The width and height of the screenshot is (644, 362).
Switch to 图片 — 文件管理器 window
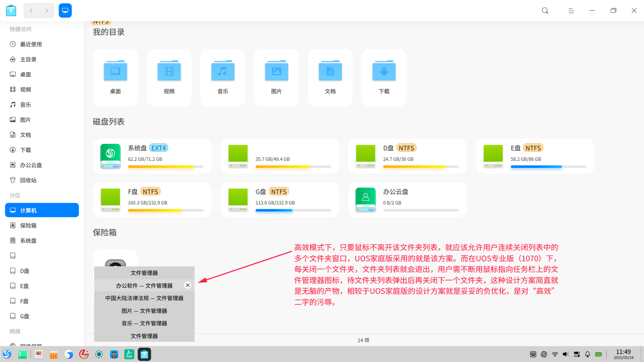pyautogui.click(x=144, y=311)
